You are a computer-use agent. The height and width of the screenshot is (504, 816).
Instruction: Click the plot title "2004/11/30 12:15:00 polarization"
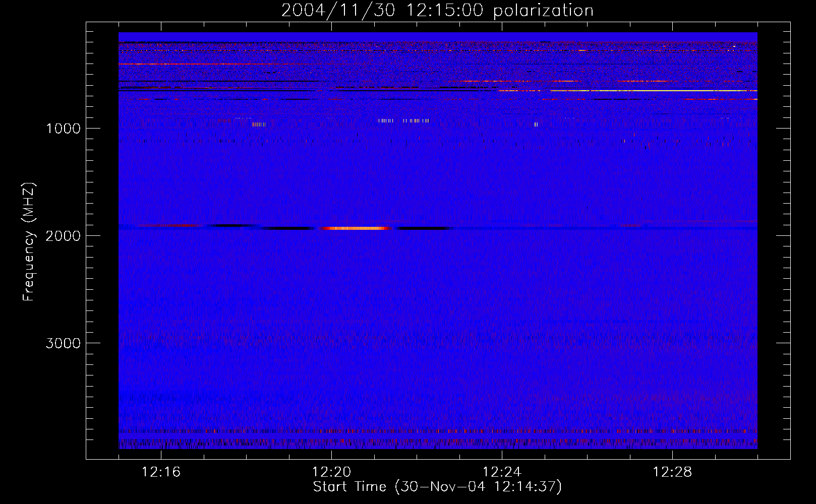pos(437,11)
